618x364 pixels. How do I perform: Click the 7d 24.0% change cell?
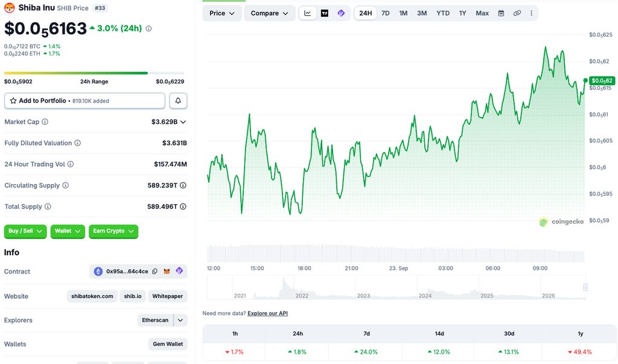(x=366, y=352)
